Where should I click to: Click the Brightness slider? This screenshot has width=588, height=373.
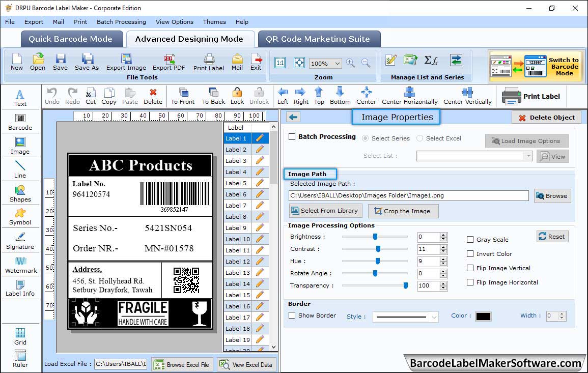pos(375,237)
